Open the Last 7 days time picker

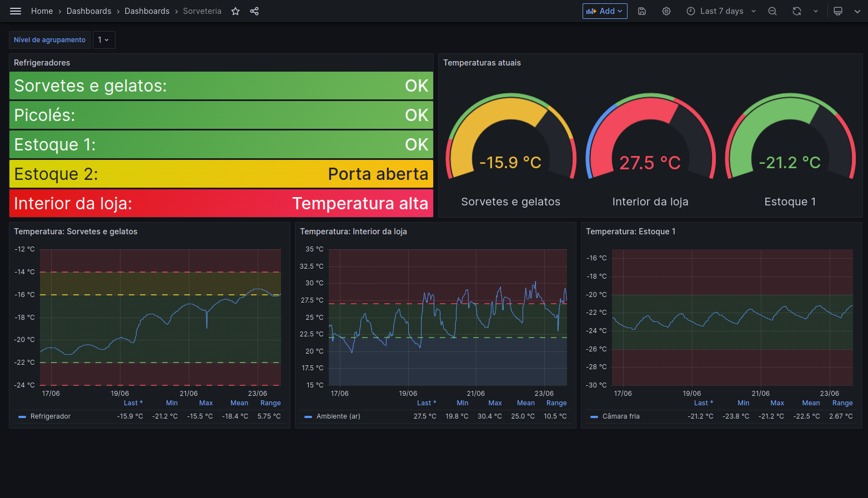pyautogui.click(x=721, y=11)
